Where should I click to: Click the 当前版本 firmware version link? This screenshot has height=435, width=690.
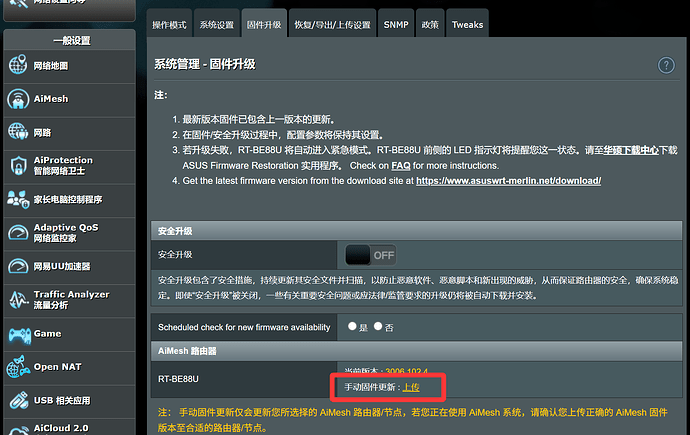tap(407, 372)
